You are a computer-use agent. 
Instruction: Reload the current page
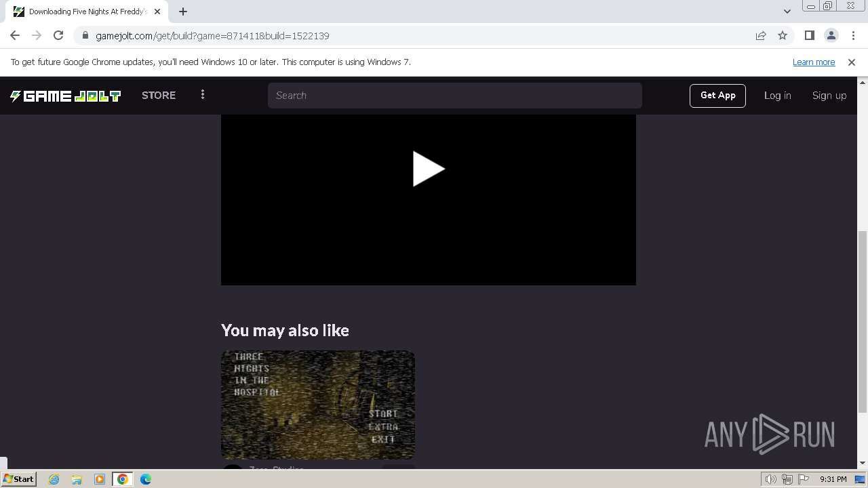pyautogui.click(x=58, y=35)
